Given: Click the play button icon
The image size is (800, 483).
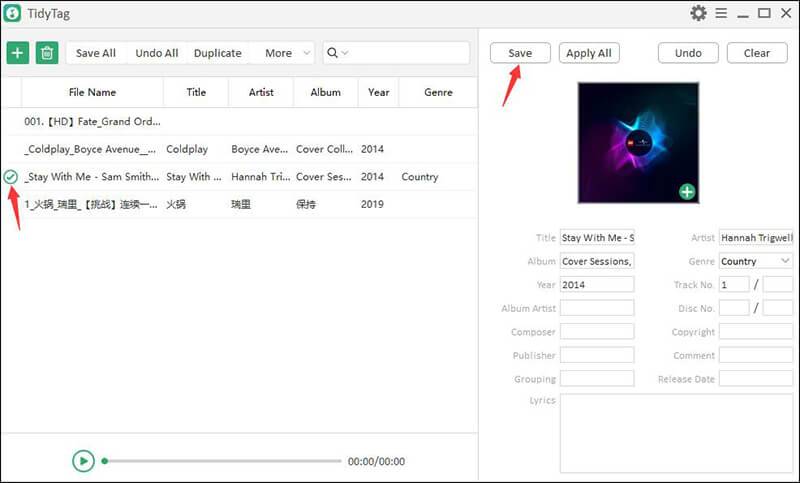Looking at the screenshot, I should click(x=83, y=461).
